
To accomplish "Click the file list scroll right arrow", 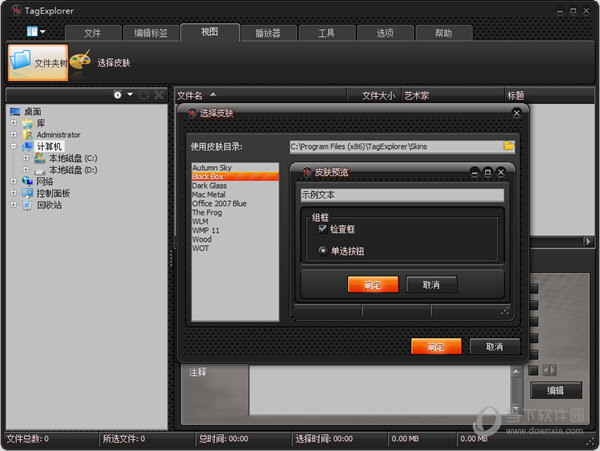I will [588, 242].
